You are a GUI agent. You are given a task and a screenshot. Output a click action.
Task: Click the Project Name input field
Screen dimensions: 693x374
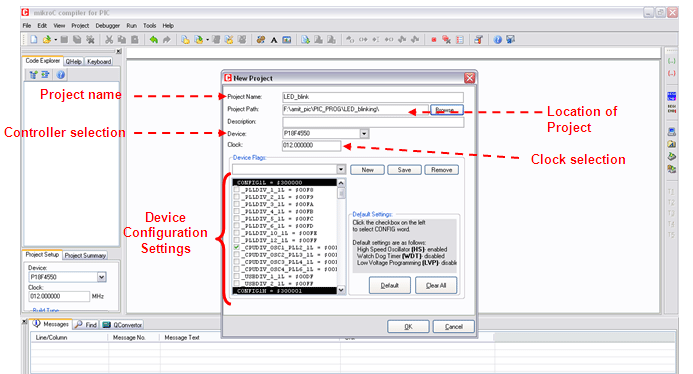[x=373, y=97]
